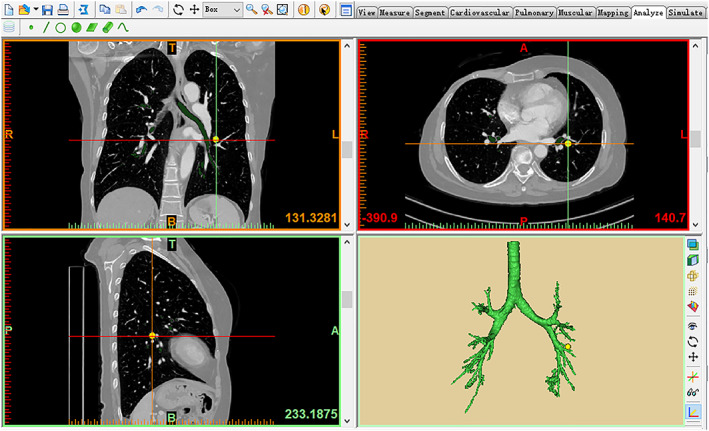Select the hollow circle drawing tool
Viewport: 709px width, 431px height.
coord(61,28)
